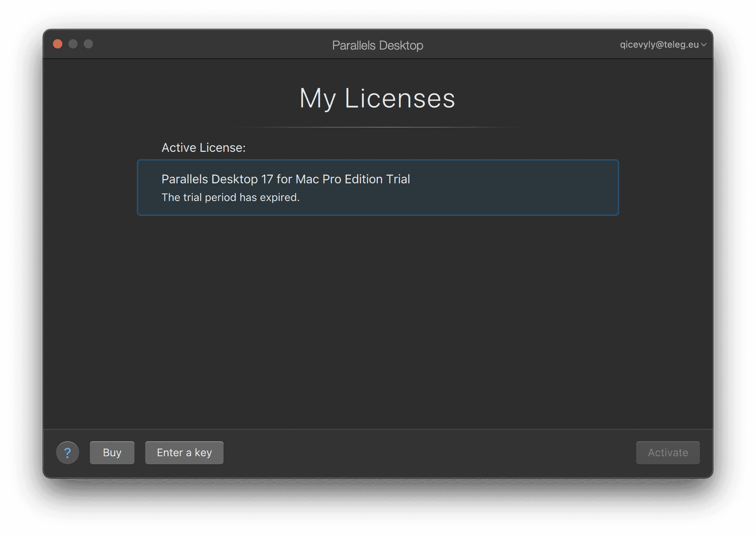Open the help question mark button
The height and width of the screenshot is (535, 756).
(68, 453)
